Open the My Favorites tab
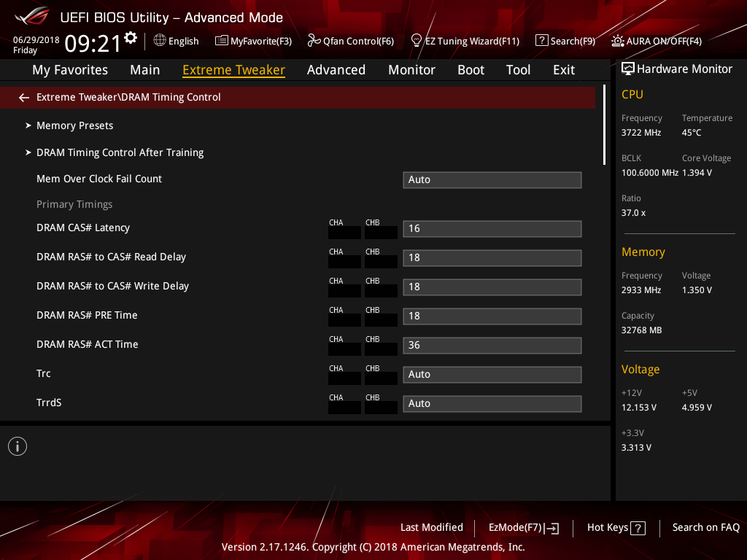Viewport: 747px width, 560px height. (x=70, y=70)
